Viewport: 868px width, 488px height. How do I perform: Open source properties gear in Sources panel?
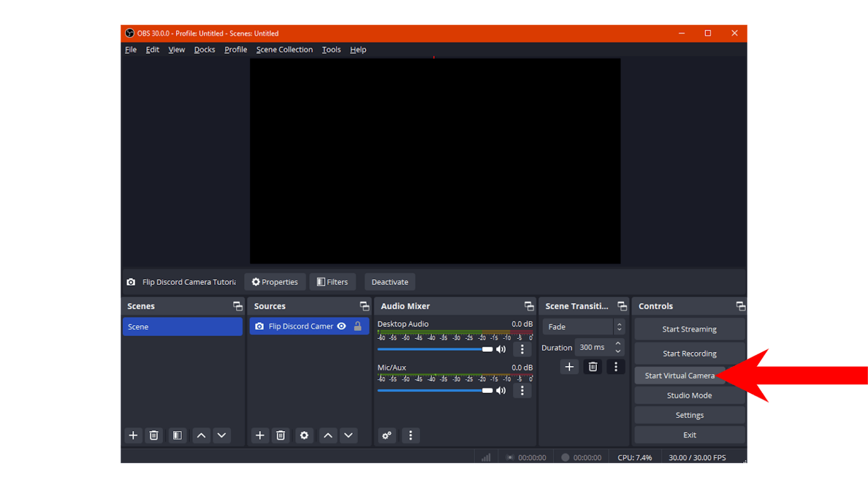point(304,435)
